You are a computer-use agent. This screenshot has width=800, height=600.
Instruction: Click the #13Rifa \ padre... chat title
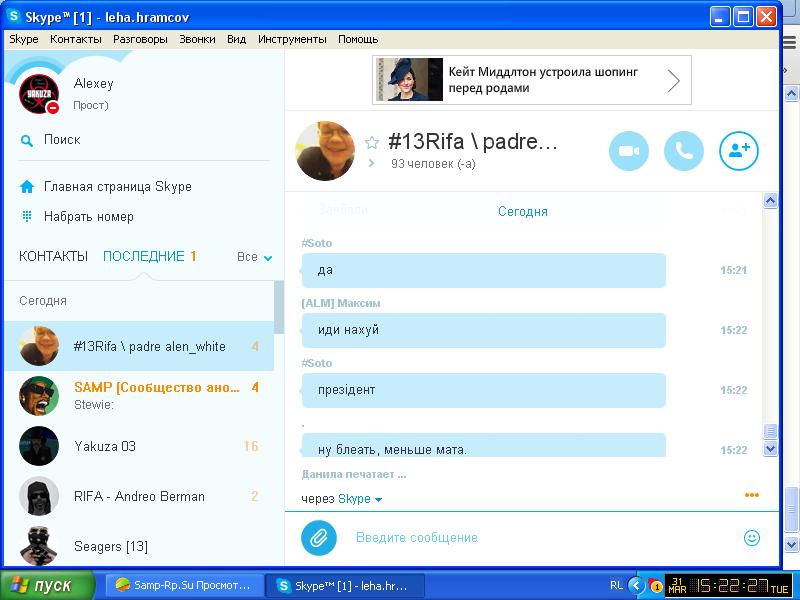click(x=472, y=142)
